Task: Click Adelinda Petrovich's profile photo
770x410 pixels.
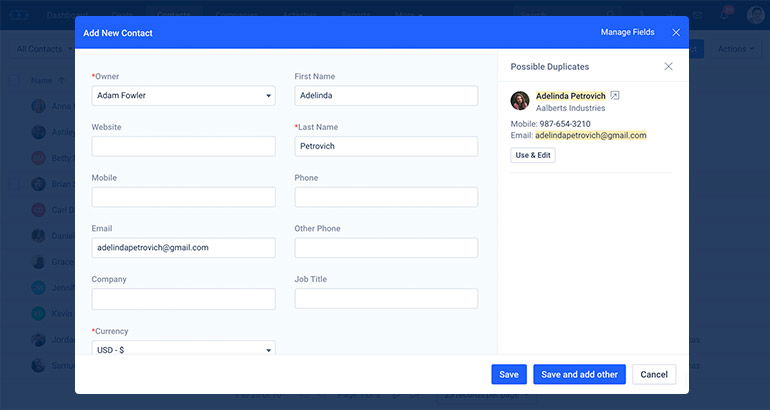Action: point(520,101)
